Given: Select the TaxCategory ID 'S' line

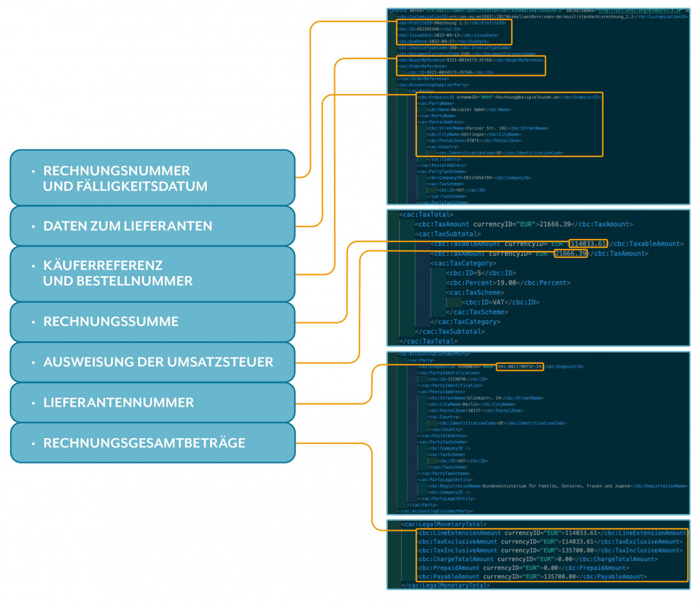Looking at the screenshot, I should pyautogui.click(x=481, y=273).
